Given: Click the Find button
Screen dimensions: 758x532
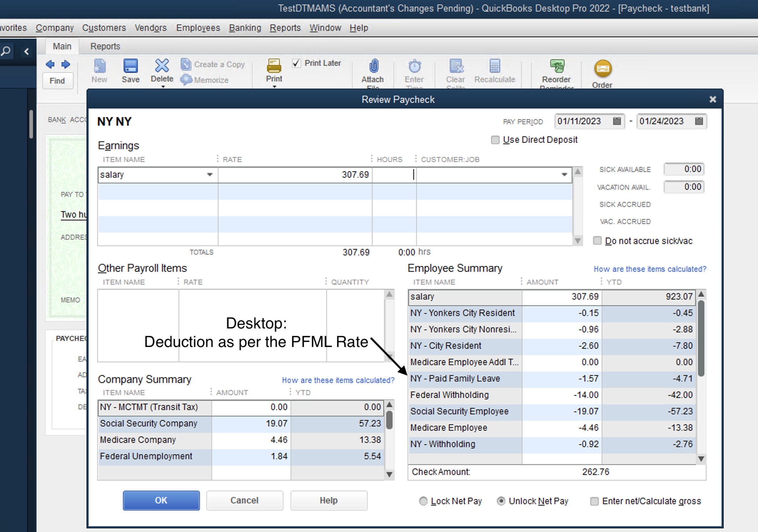Looking at the screenshot, I should (x=57, y=81).
